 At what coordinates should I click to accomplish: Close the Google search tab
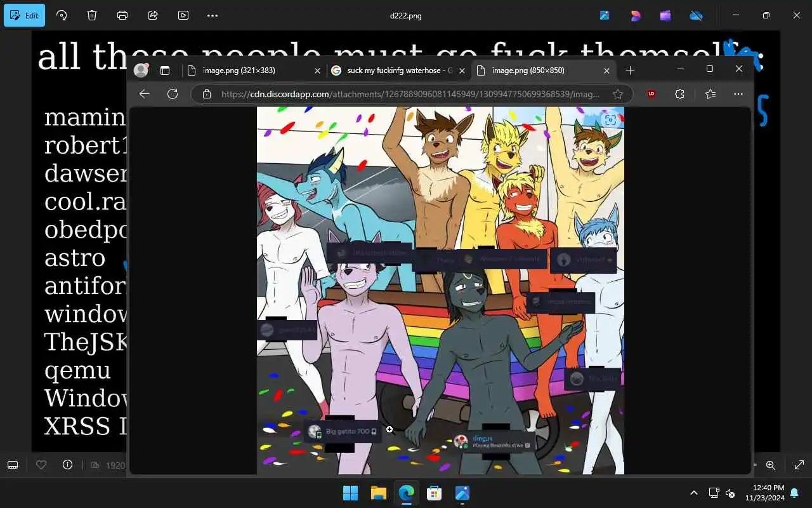click(x=462, y=70)
